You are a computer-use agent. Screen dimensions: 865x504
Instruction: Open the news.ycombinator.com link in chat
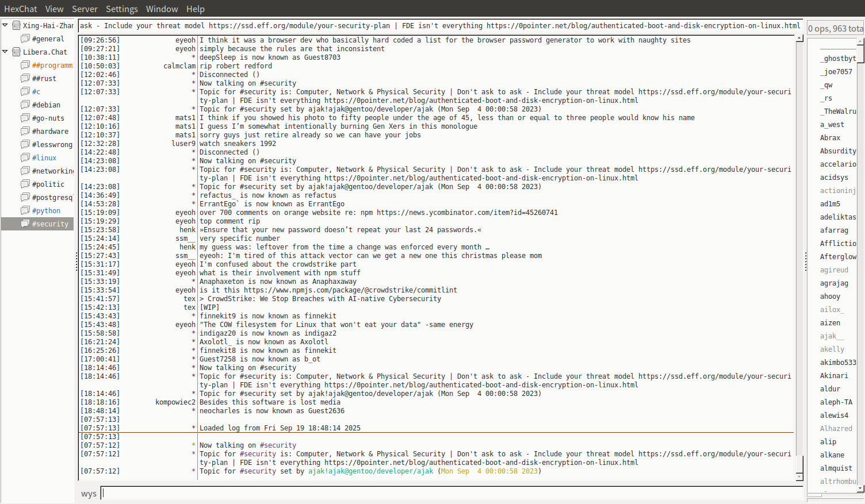467,213
